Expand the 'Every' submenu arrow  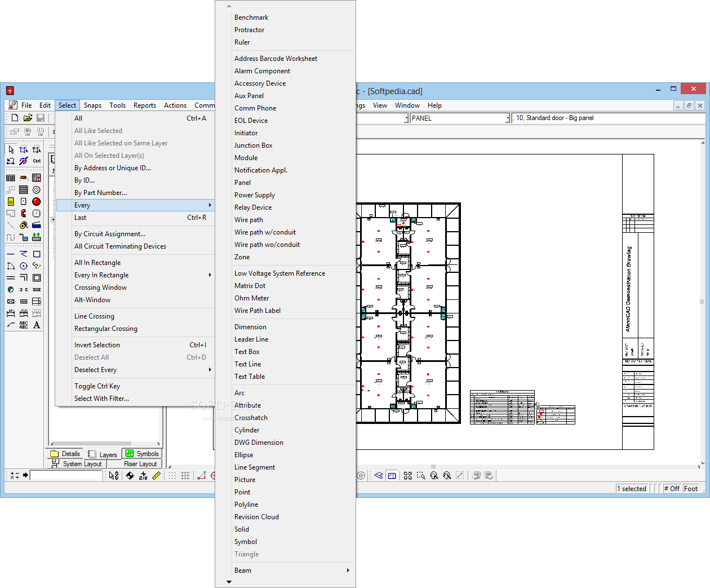click(x=210, y=205)
